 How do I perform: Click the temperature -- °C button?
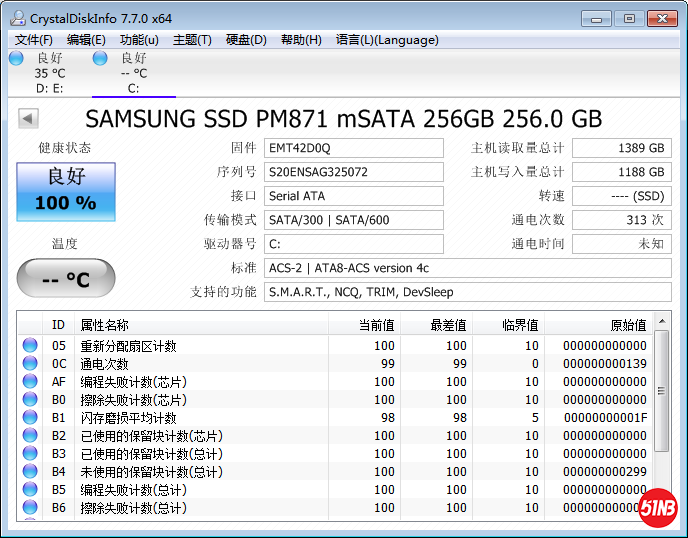66,279
